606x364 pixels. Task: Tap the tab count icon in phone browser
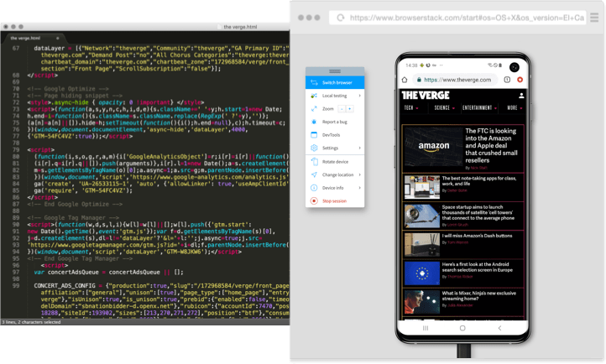coord(507,80)
